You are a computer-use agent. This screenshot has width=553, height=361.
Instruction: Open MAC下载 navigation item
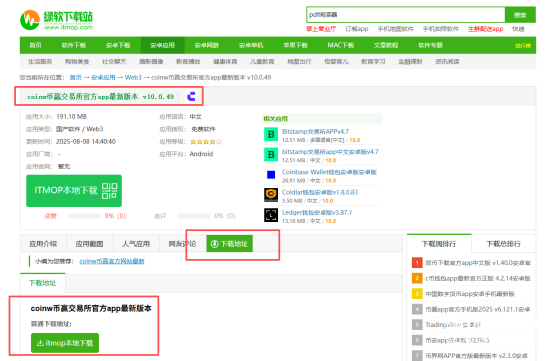(340, 45)
